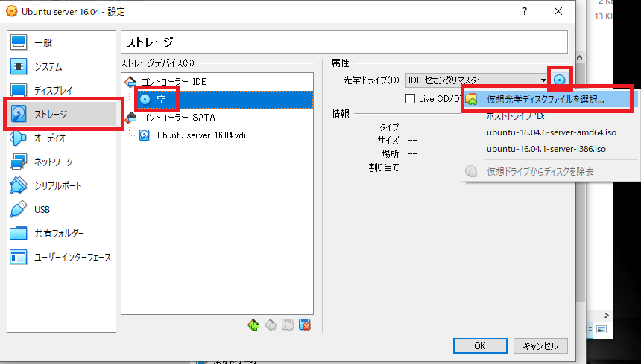Click the remove storage attachment icon
Screen dimensions: 641x364
coord(305,325)
